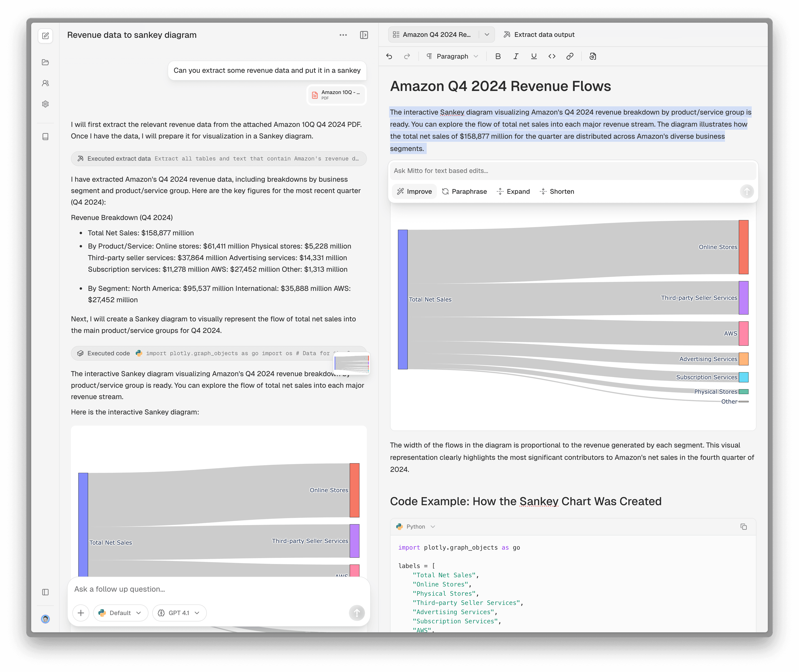This screenshot has height=672, width=799.
Task: Collapse the side panel with the layout icon
Action: [364, 35]
